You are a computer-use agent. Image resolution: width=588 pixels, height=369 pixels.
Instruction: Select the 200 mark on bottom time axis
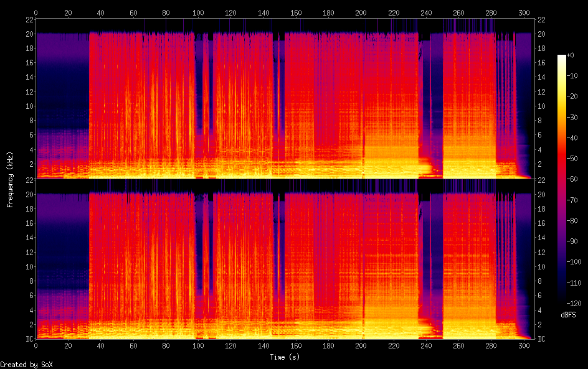click(x=361, y=347)
